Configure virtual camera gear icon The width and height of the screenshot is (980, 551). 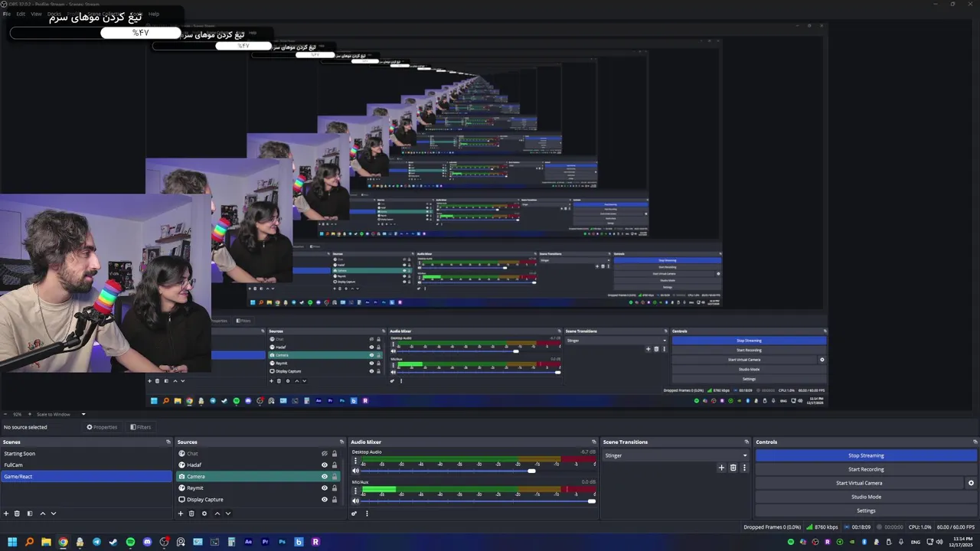coord(971,483)
